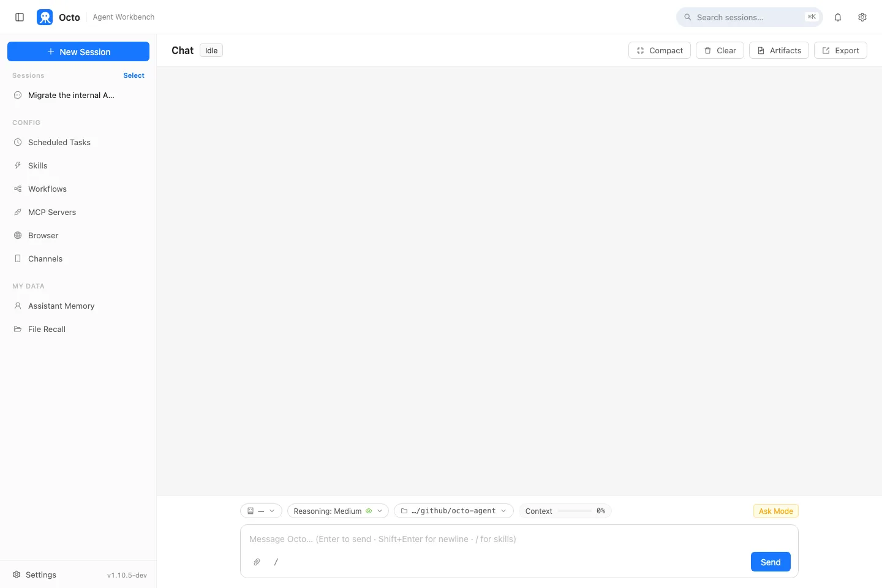The image size is (882, 588).
Task: Click the Settings gear icon in sidebar footer
Action: pos(17,575)
